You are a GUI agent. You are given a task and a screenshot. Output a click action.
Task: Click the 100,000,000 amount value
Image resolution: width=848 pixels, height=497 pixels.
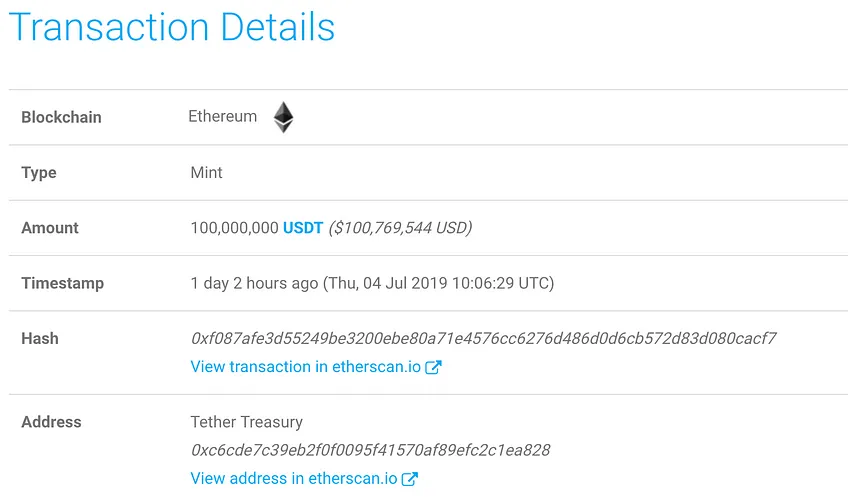point(234,228)
